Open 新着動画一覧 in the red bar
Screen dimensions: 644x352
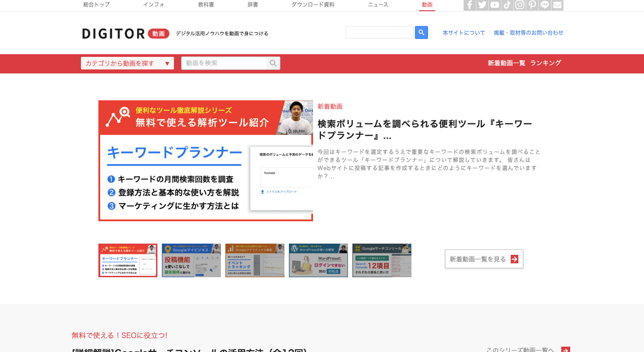pos(506,63)
